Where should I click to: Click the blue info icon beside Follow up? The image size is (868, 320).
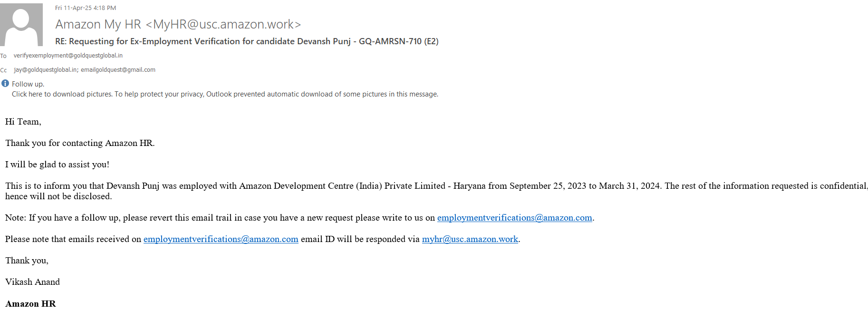tap(5, 84)
